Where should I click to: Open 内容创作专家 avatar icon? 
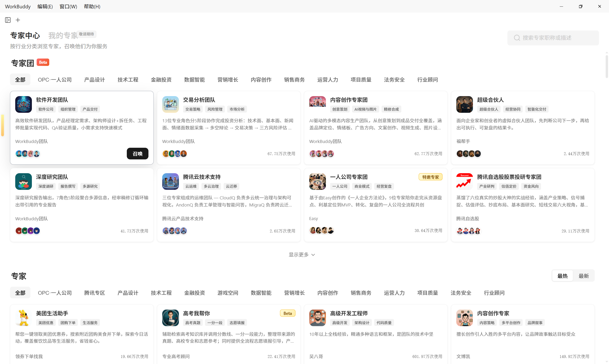coord(465,318)
